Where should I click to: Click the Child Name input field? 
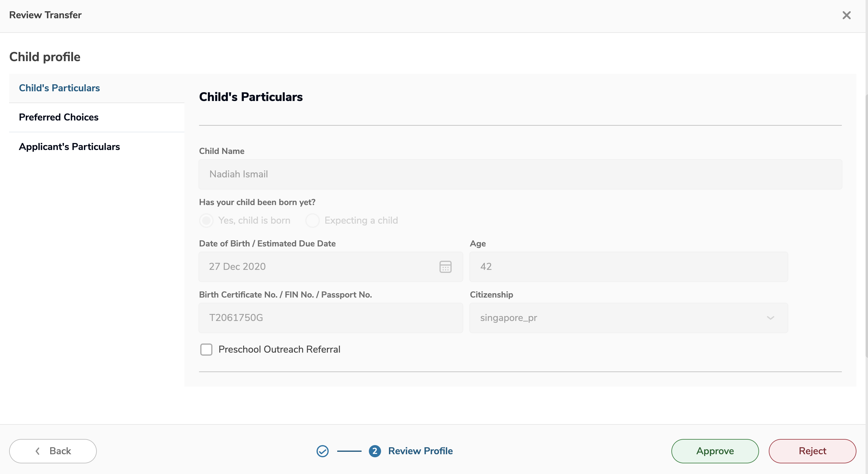click(x=520, y=174)
